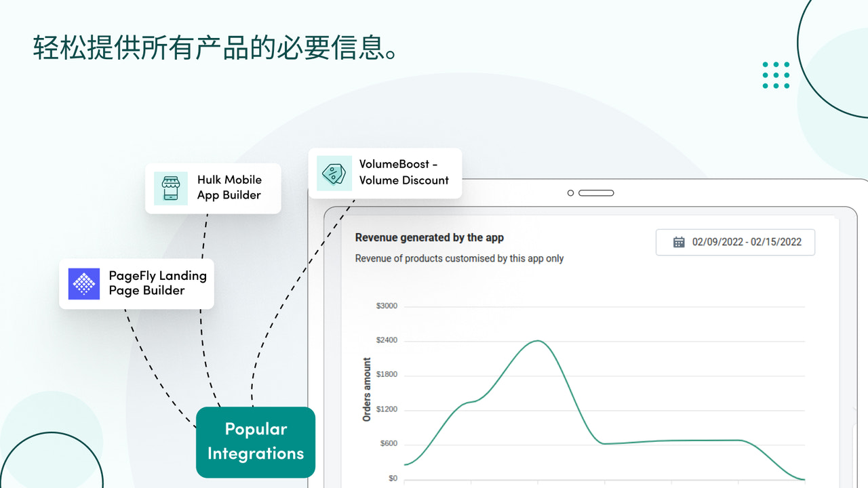Click the $1800 axis label
Screen dimensions: 868x488
coord(387,375)
